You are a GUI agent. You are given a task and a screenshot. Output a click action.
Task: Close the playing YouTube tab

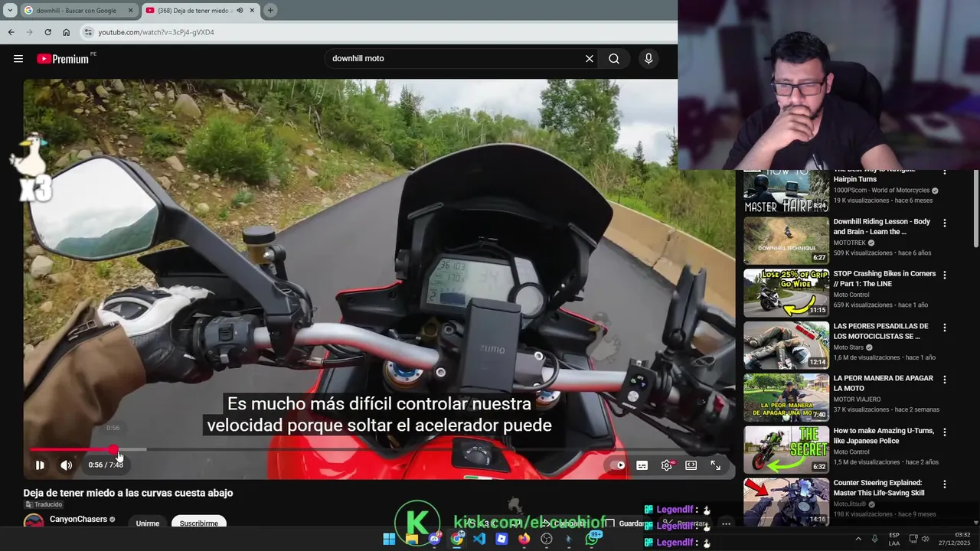tap(252, 11)
